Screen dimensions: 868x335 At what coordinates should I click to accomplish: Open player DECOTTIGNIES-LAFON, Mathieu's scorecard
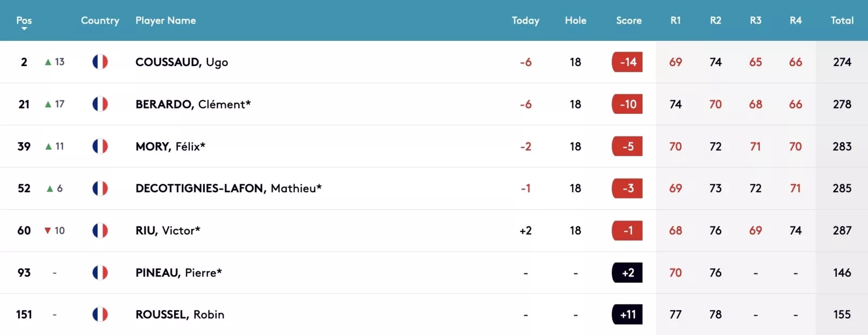point(228,188)
